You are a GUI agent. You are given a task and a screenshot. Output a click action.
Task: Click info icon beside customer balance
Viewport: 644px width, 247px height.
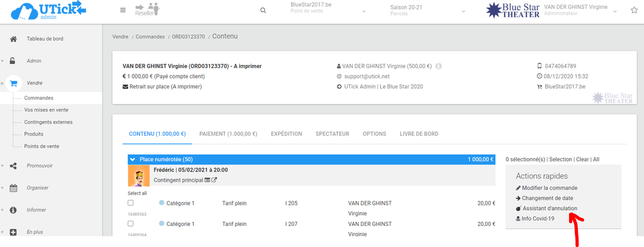coord(439,66)
